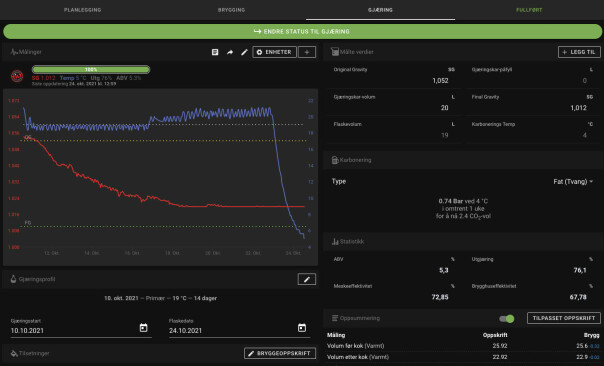Switch to the Planlegging tab
Screen dimensions: 604x366
pyautogui.click(x=82, y=10)
